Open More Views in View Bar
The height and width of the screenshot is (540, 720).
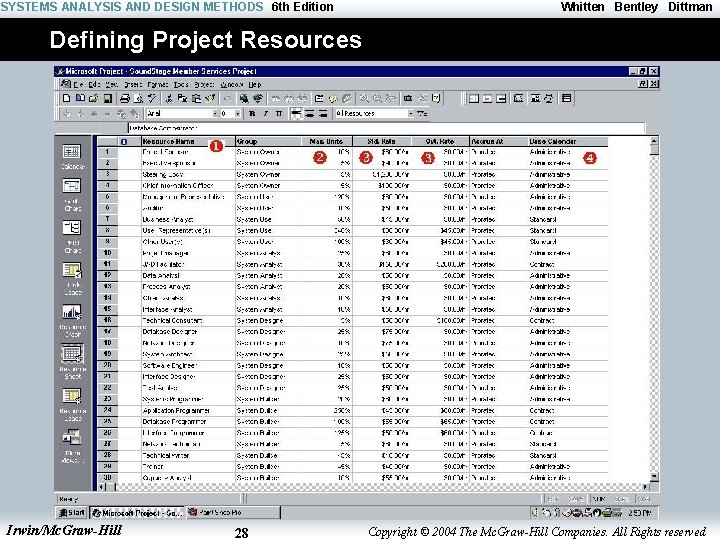point(72,446)
